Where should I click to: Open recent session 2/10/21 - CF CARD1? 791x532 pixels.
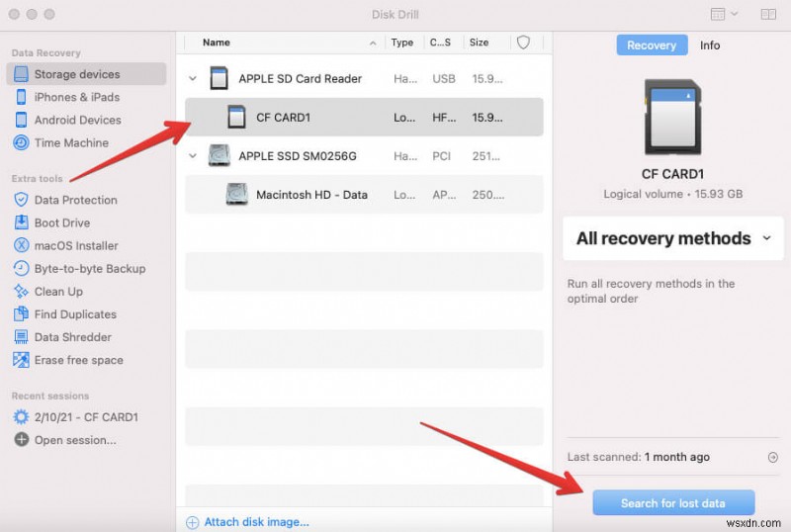click(86, 417)
